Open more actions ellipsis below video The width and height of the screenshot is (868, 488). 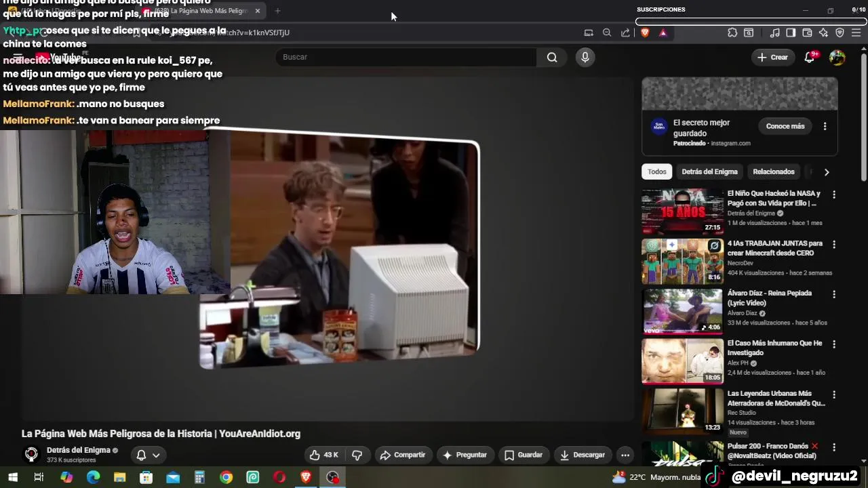(625, 455)
